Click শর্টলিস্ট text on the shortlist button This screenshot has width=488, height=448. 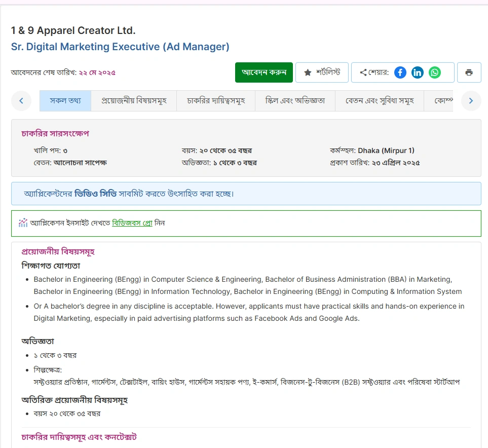tap(328, 72)
